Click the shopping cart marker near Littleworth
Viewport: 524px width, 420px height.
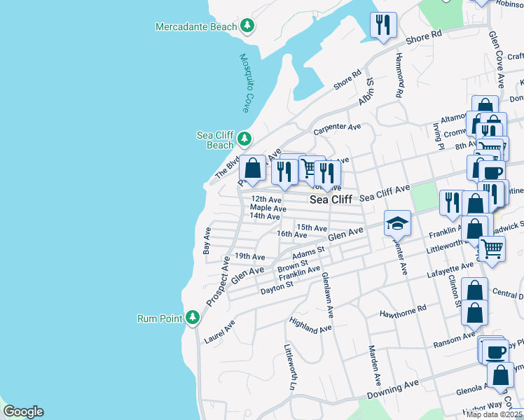pos(492,247)
